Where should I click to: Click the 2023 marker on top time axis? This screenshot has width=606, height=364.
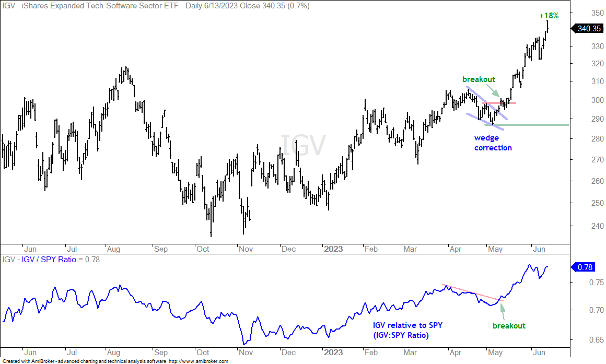click(333, 249)
